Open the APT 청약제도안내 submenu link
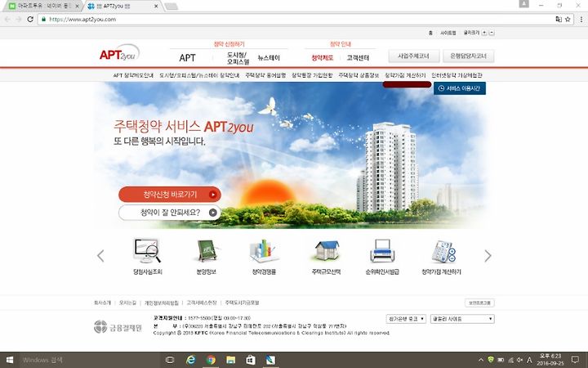Viewport: 588px width, 368px height. pyautogui.click(x=133, y=75)
